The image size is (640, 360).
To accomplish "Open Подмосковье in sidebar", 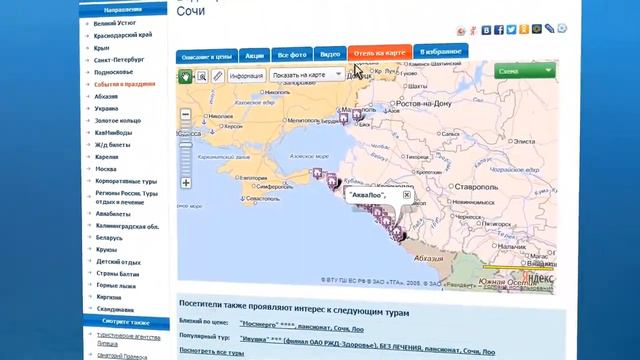I will coord(113,72).
